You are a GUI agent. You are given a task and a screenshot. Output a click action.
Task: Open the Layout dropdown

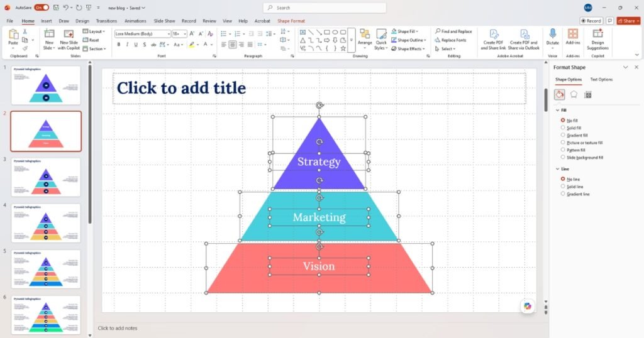tap(94, 31)
